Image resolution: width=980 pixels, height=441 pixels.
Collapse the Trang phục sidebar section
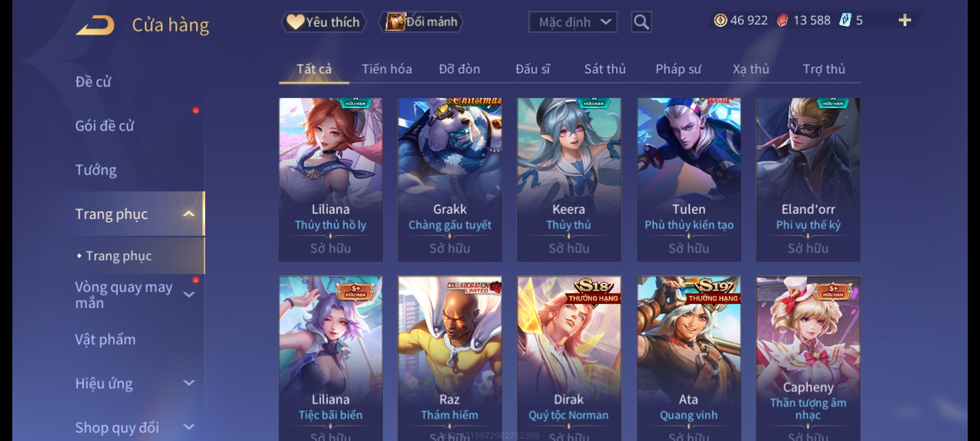(x=189, y=214)
